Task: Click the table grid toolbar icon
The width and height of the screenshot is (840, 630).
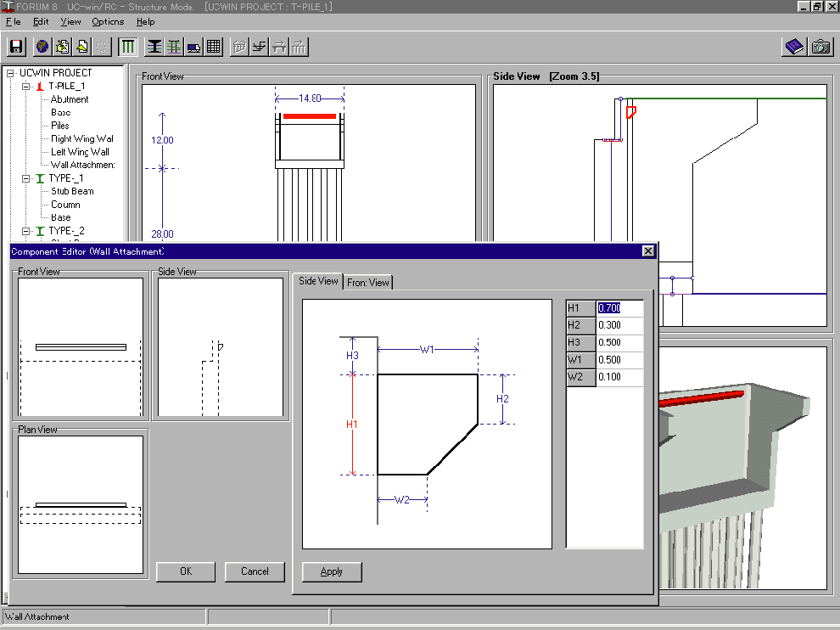Action: point(214,47)
